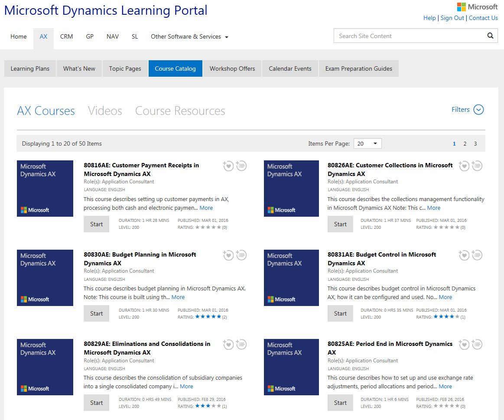Viewport: 504px width, 420px height.
Task: Expand the Filters section
Action: tap(468, 110)
